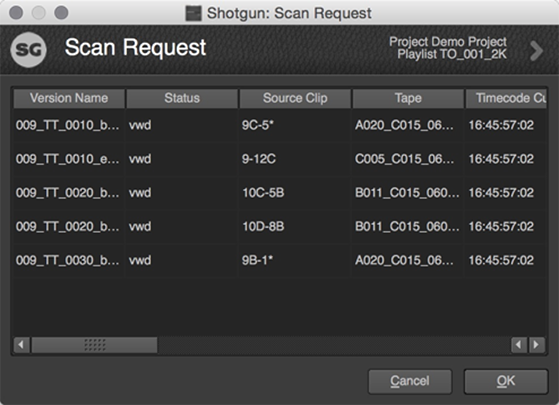Click the Playlist TO_001_2K label
Viewport: 559px width, 405px height.
pyautogui.click(x=452, y=55)
